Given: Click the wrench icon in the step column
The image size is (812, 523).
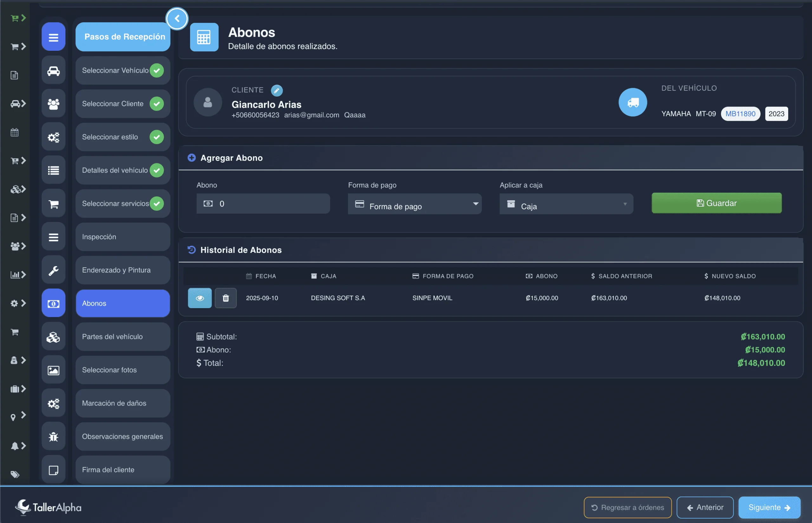Looking at the screenshot, I should coord(53,270).
